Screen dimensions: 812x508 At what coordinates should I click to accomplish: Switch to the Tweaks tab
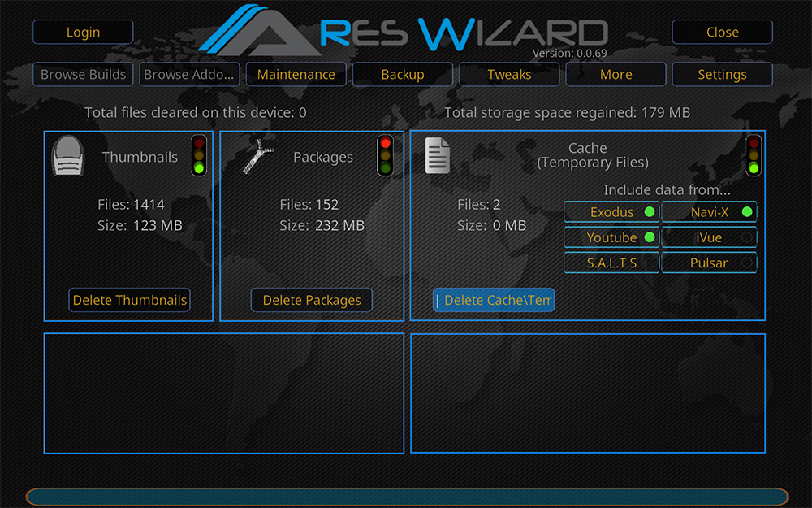coord(509,74)
